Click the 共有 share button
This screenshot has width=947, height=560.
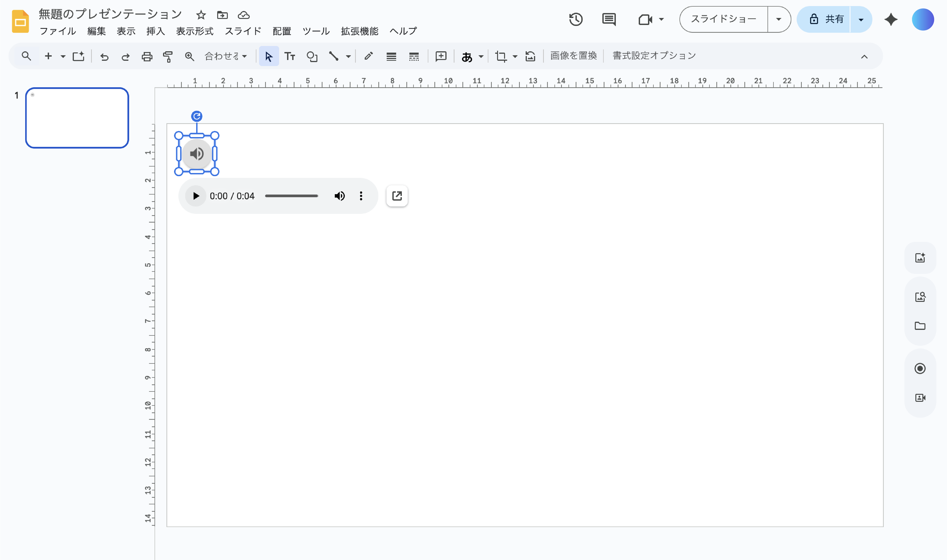[825, 19]
